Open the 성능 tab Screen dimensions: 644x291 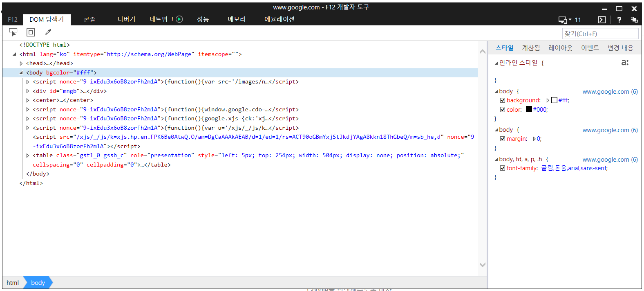pos(203,20)
